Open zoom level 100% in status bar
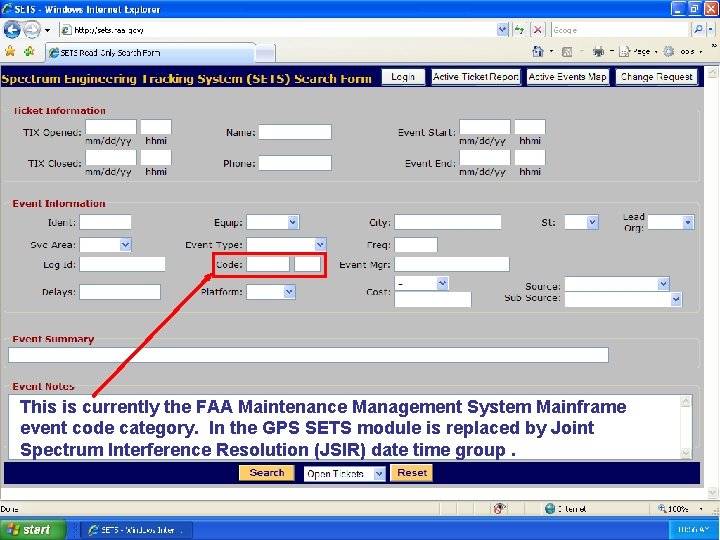 (681, 509)
